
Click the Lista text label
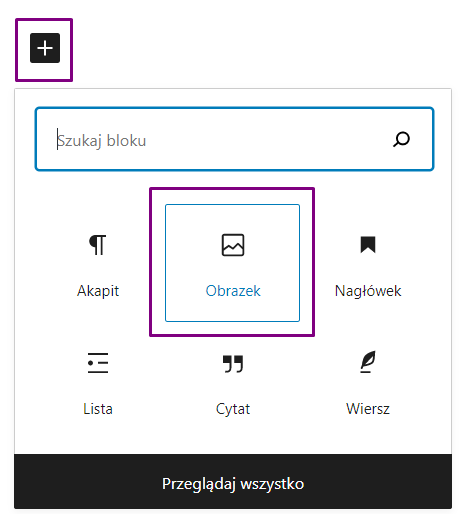point(98,409)
